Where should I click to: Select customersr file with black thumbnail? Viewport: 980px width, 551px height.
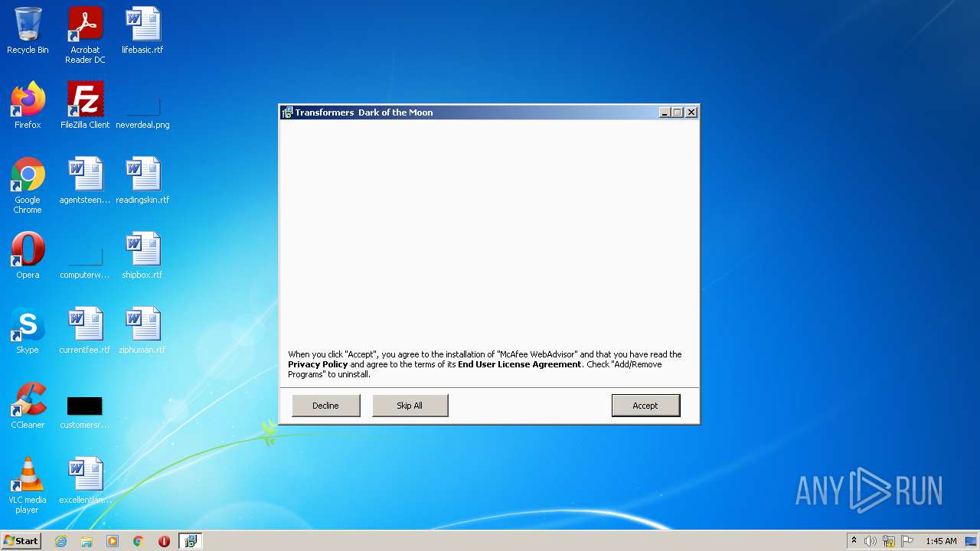tap(85, 412)
